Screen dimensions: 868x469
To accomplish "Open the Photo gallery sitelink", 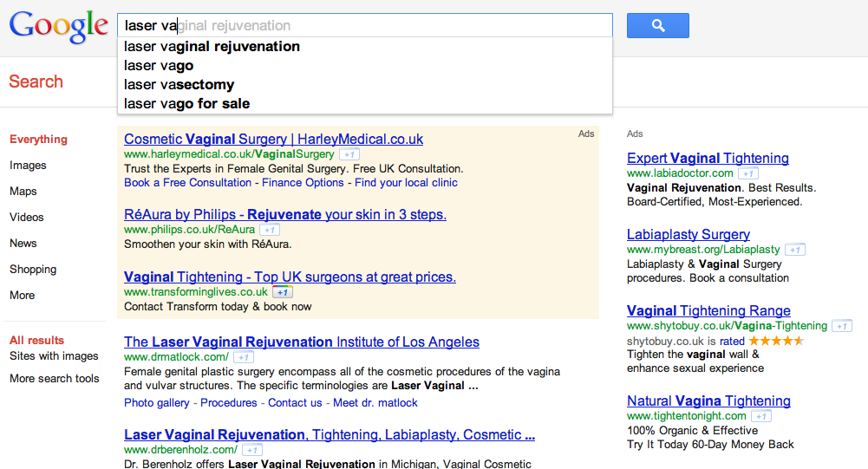I will tap(157, 402).
